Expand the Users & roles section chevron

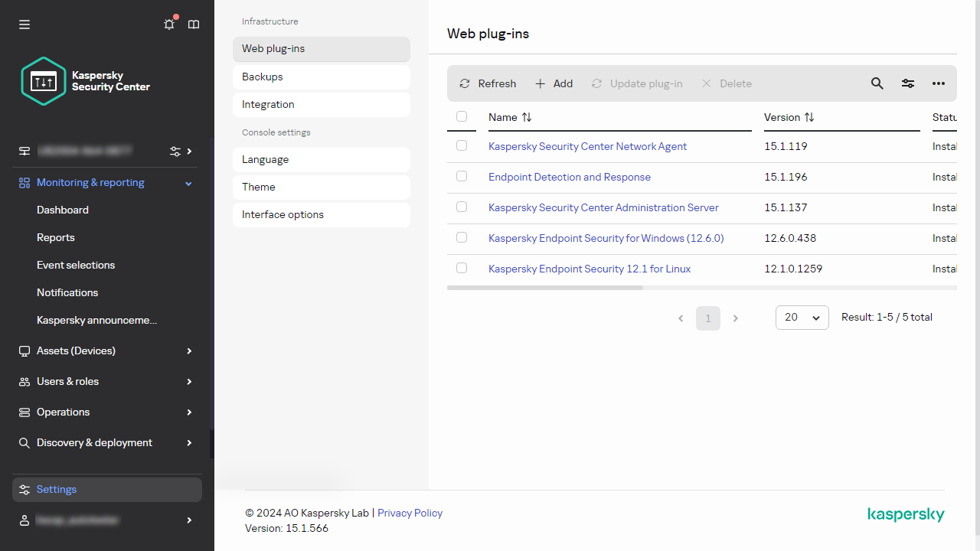click(x=189, y=382)
